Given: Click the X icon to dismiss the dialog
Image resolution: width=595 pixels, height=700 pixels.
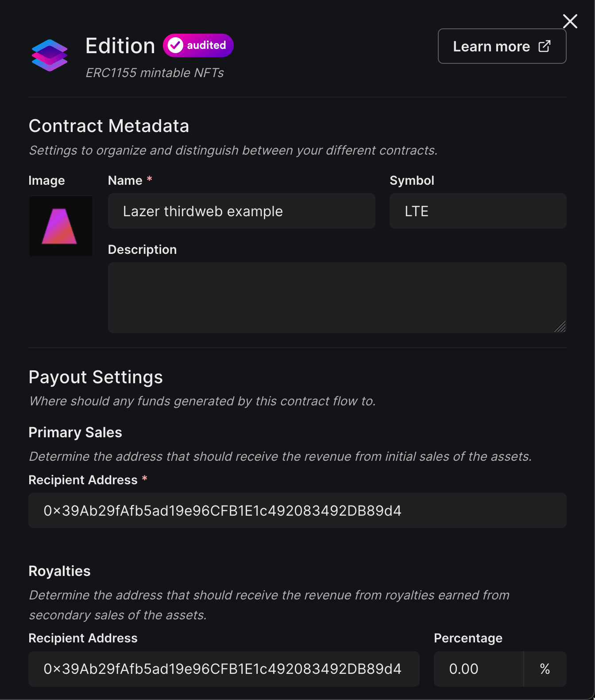Looking at the screenshot, I should point(570,21).
